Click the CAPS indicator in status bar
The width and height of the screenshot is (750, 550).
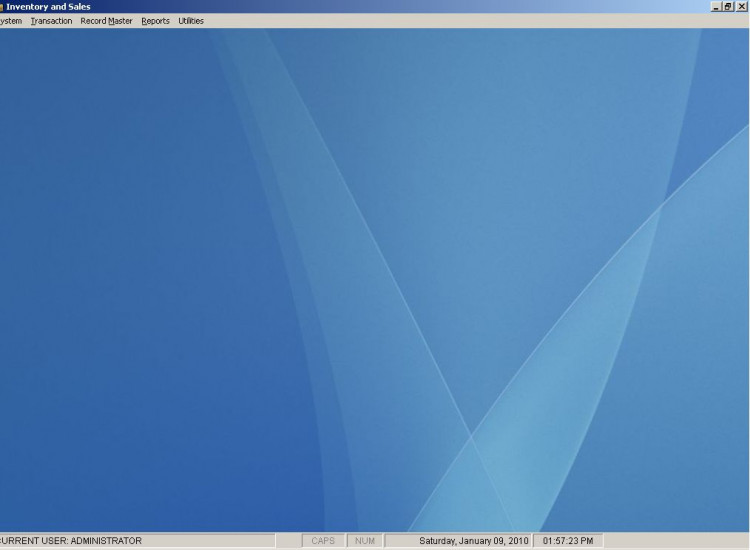coord(323,541)
